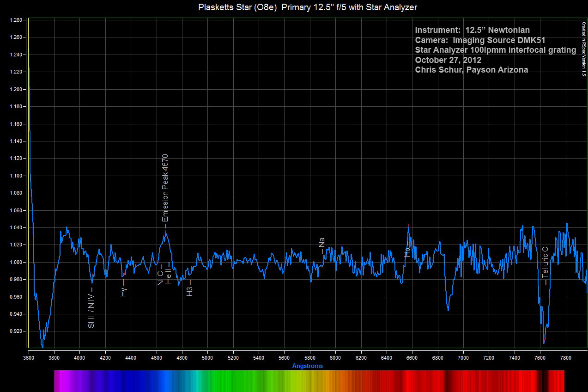Click the 5400 x-axis tick label
This screenshot has height=392, width=588.
coord(259,357)
